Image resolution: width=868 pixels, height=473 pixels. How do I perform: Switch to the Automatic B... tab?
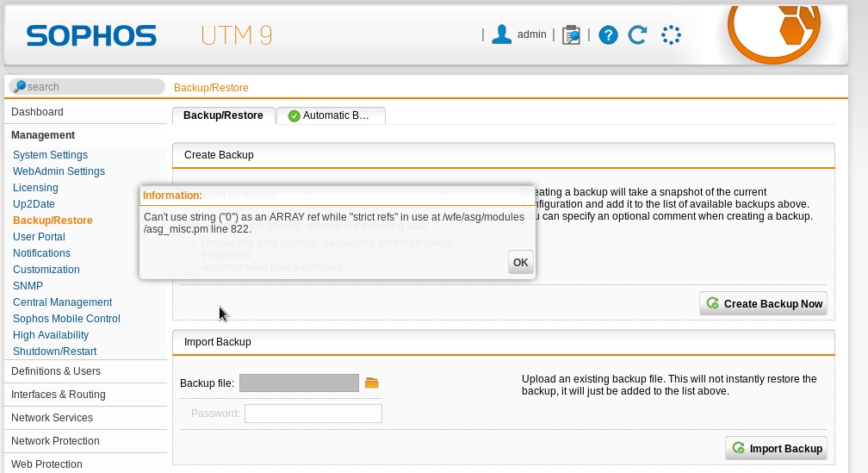coord(331,115)
